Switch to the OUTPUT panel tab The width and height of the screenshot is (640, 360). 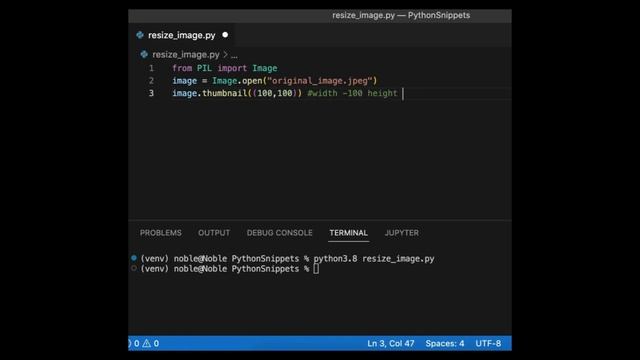pyautogui.click(x=214, y=233)
